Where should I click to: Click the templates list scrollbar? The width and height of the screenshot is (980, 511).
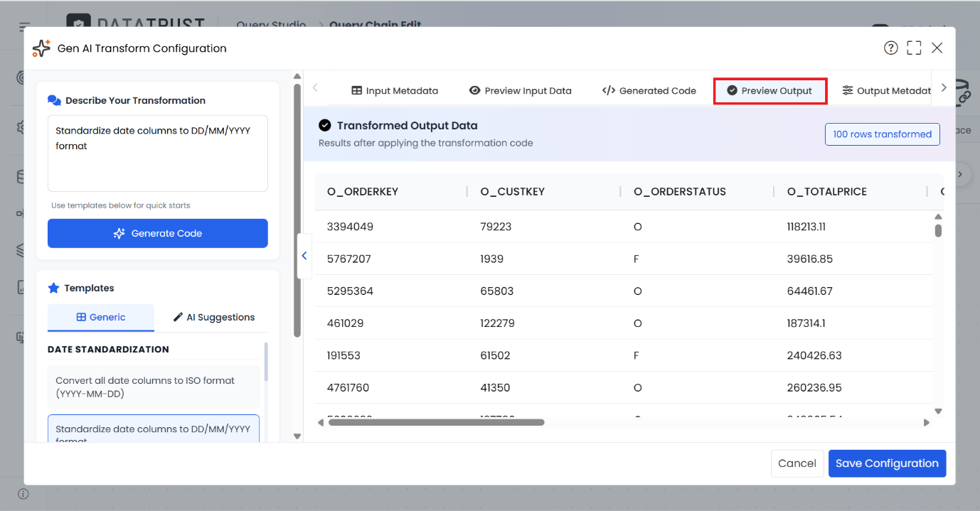coord(267,362)
